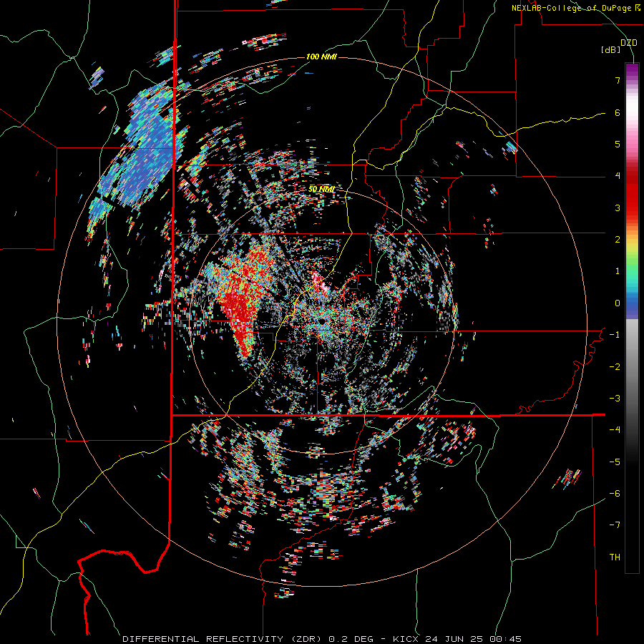Select the 7 value on the color scale
The image size is (644, 644).
pyautogui.click(x=618, y=80)
